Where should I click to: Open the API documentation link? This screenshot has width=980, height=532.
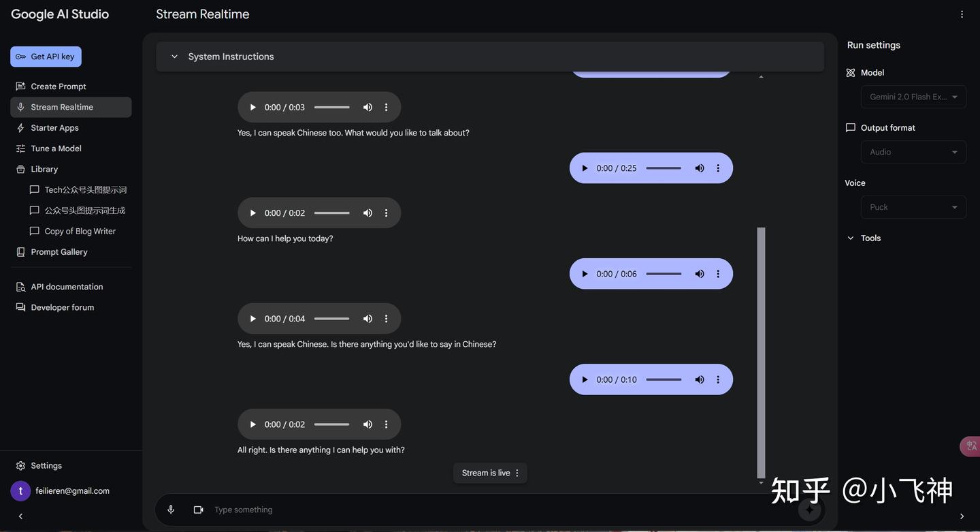point(67,287)
